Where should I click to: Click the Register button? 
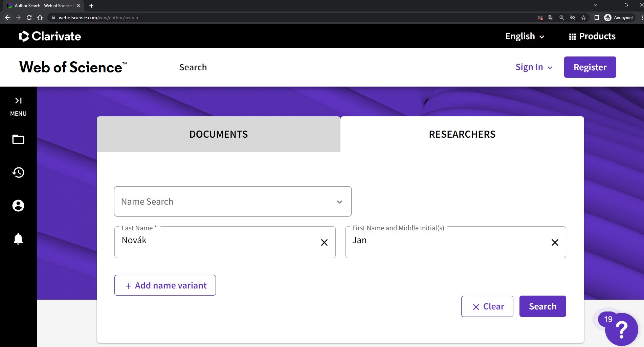[x=590, y=67]
